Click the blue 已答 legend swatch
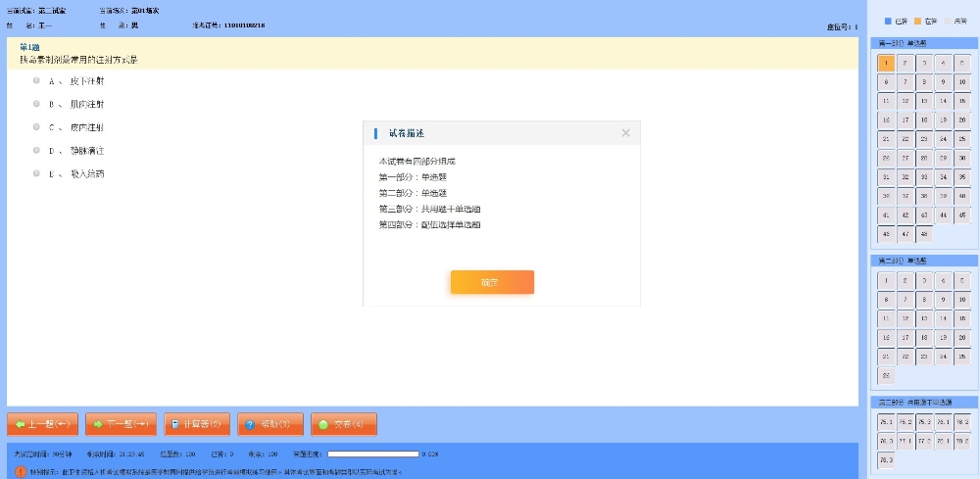This screenshot has height=479, width=980. pos(888,21)
